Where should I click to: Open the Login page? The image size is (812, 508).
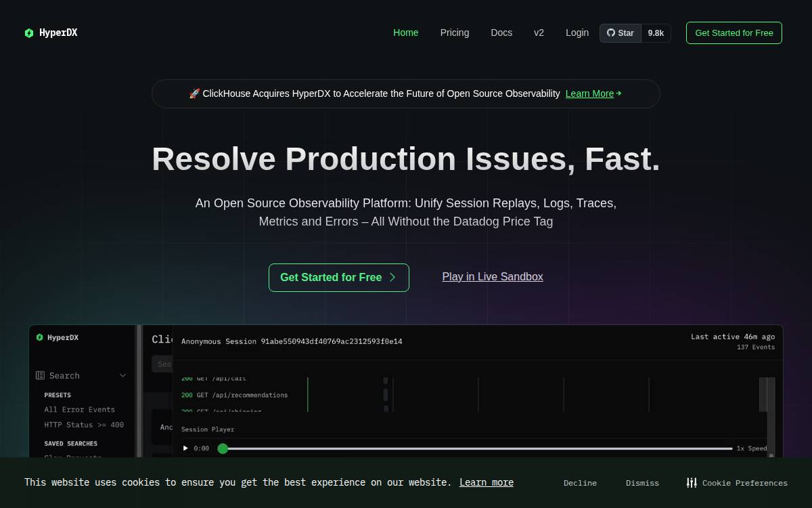pyautogui.click(x=577, y=33)
